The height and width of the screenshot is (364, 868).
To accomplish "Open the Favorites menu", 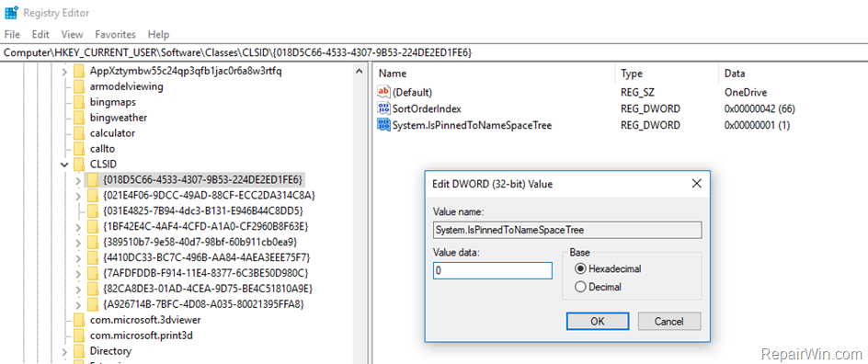I will [x=115, y=34].
